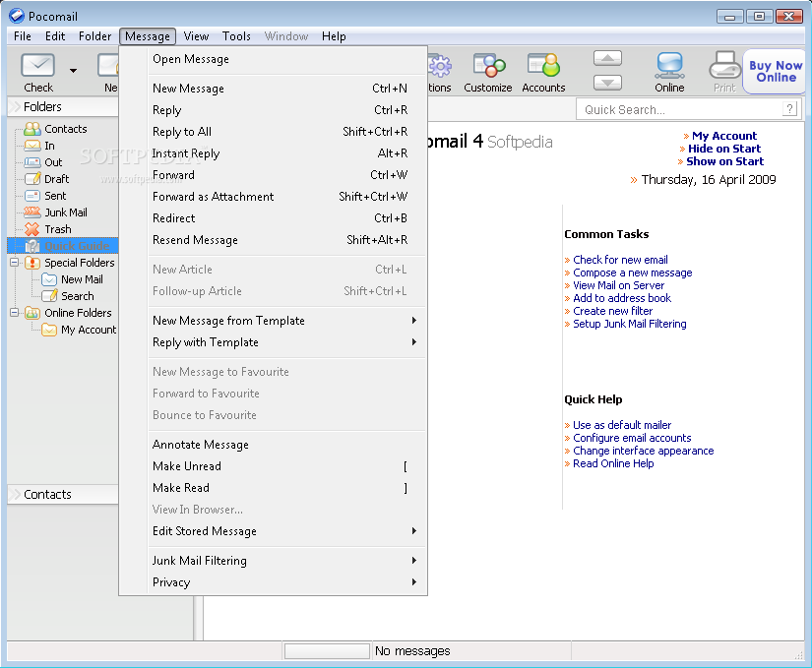The image size is (812, 668).
Task: Select the Junk Mail folder icon
Action: click(32, 213)
